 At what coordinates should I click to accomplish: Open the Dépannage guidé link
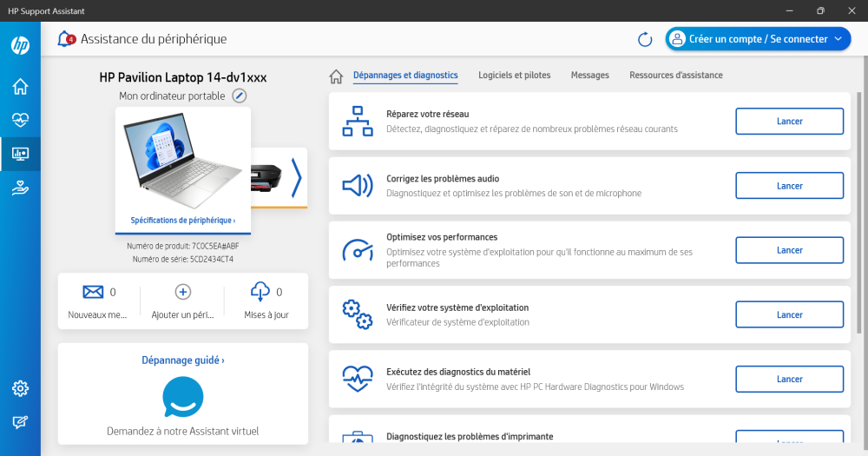[182, 360]
